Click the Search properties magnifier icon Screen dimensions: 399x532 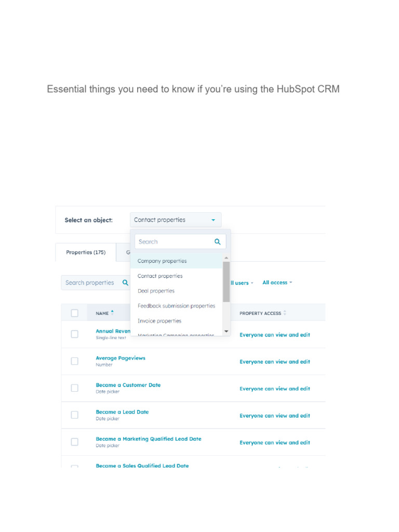coord(125,283)
